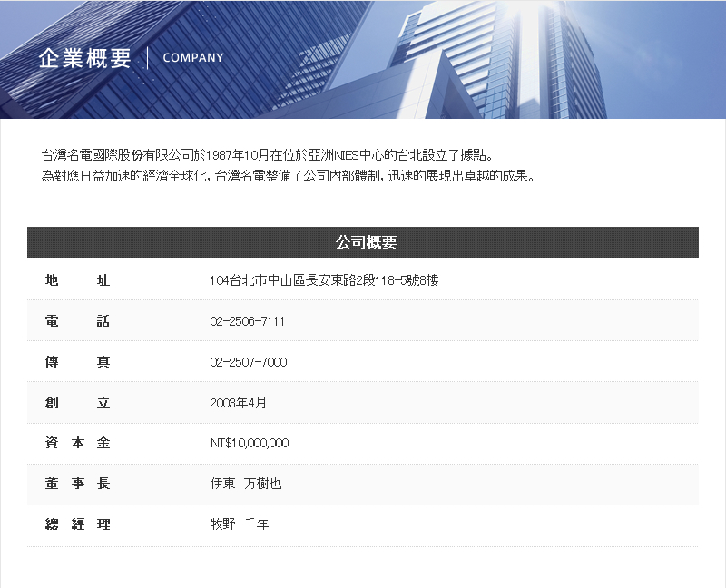Click the COMPANY subtitle text
Image resolution: width=726 pixels, height=588 pixels.
[193, 58]
